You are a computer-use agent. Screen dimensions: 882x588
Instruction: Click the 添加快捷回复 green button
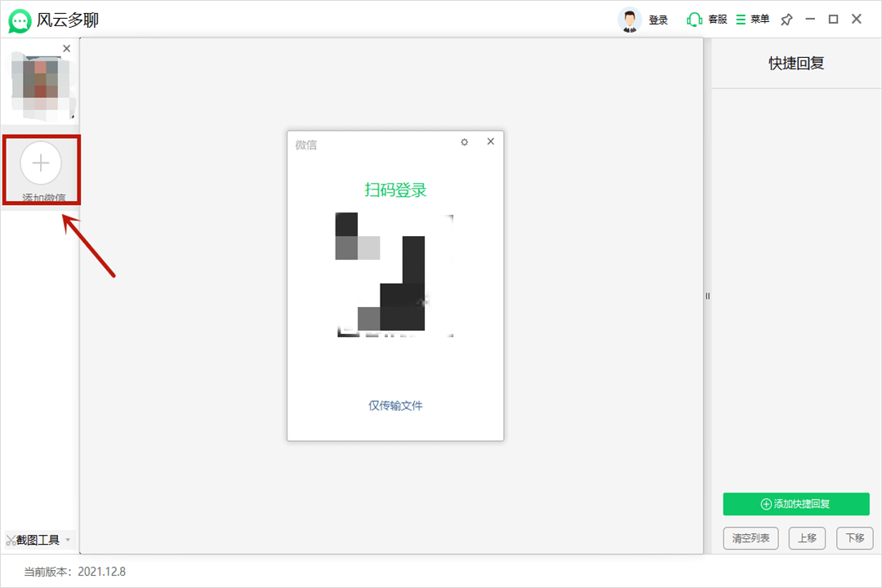coord(795,504)
